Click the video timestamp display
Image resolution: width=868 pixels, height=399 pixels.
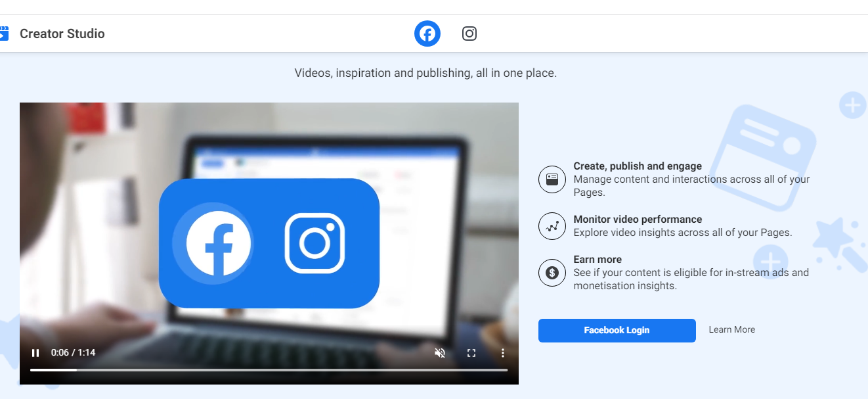click(x=72, y=352)
